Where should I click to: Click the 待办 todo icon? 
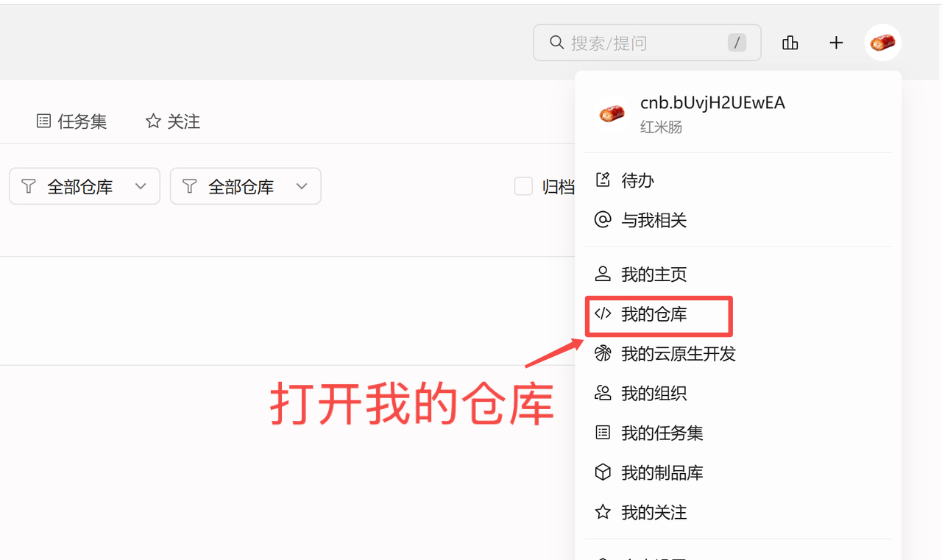[603, 180]
